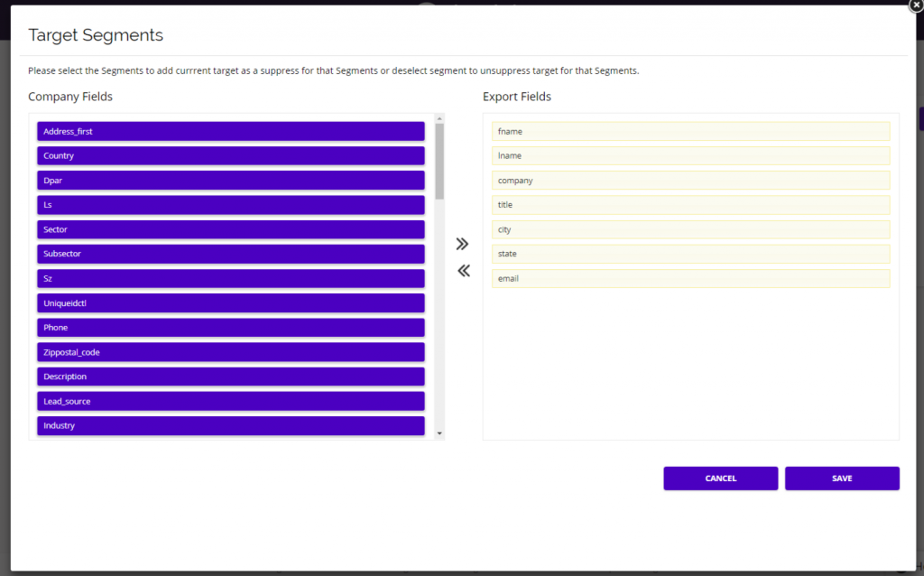Click the CANCEL button
The image size is (924, 576).
(x=720, y=478)
